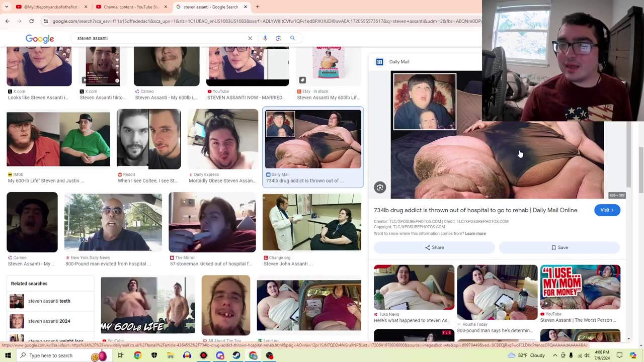Click the Visit button
Screen dimensions: 644x362
[607, 210]
